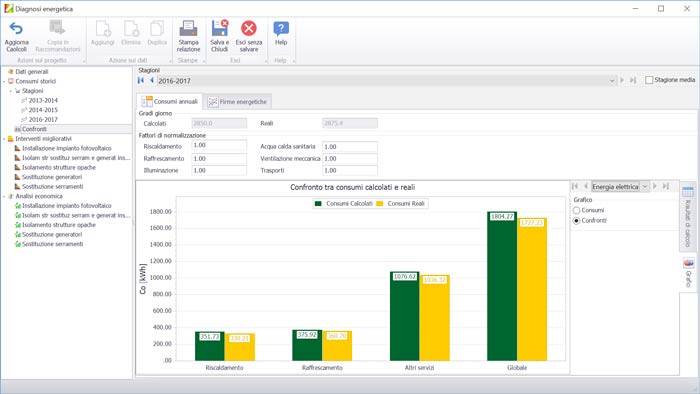Select Installazione impianto fotovoltaico under Interventi migliorativi
This screenshot has width=700, height=394.
tap(67, 148)
